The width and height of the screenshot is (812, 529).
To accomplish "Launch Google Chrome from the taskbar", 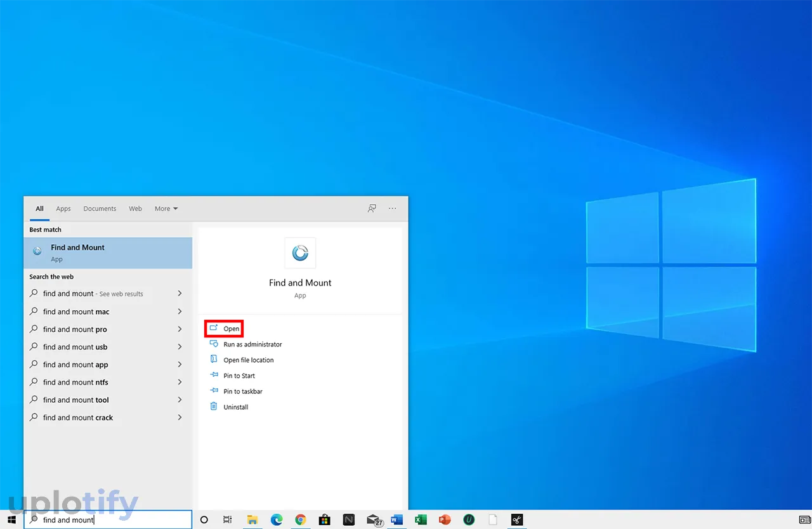I will pos(301,519).
